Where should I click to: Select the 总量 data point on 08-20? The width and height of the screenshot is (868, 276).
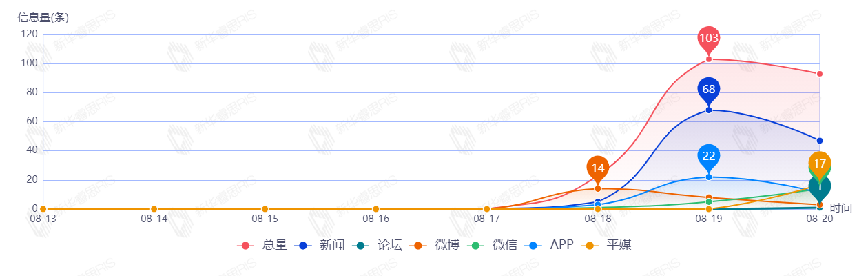click(820, 74)
